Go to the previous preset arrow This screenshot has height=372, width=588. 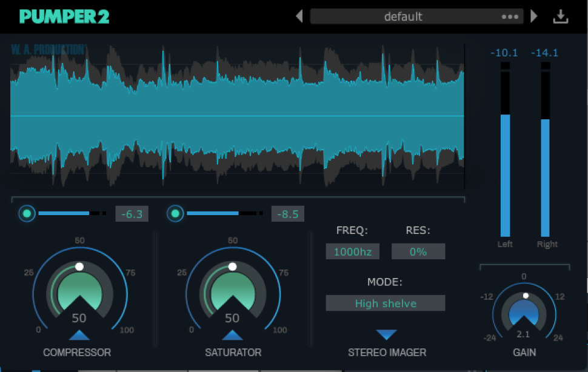[x=299, y=16]
